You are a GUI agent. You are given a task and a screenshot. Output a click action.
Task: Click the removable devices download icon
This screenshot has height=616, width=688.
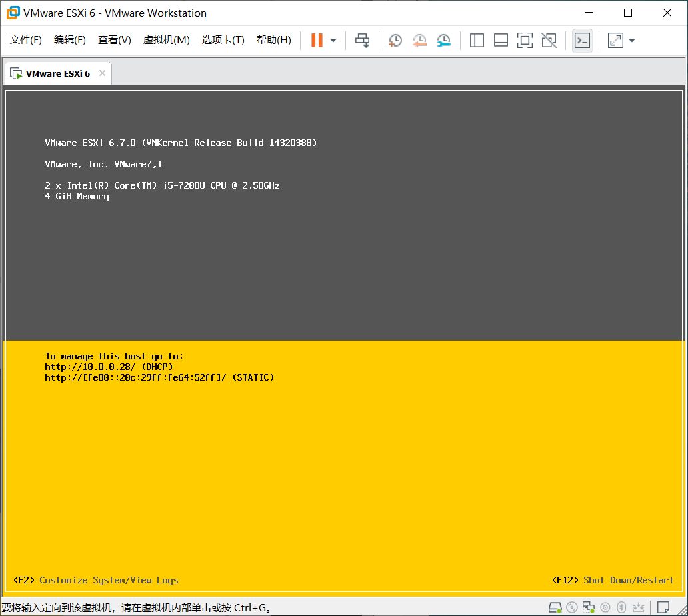pyautogui.click(x=639, y=607)
